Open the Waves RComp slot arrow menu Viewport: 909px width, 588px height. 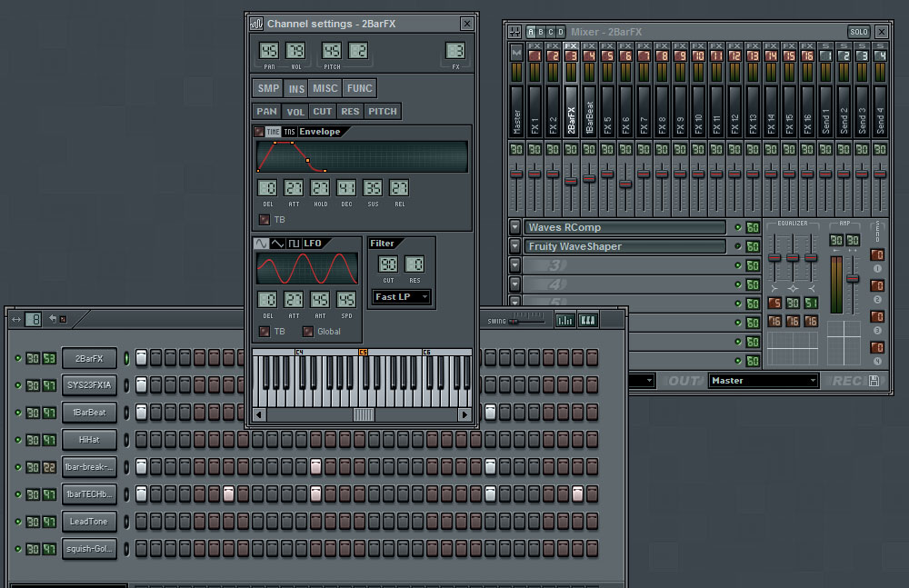click(x=514, y=227)
